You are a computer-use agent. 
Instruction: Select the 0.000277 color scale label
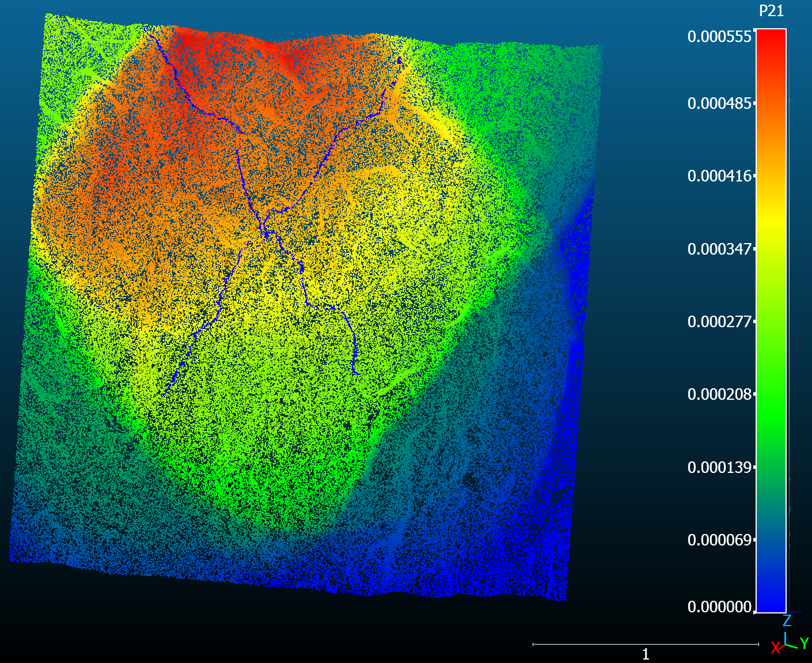[x=719, y=321]
